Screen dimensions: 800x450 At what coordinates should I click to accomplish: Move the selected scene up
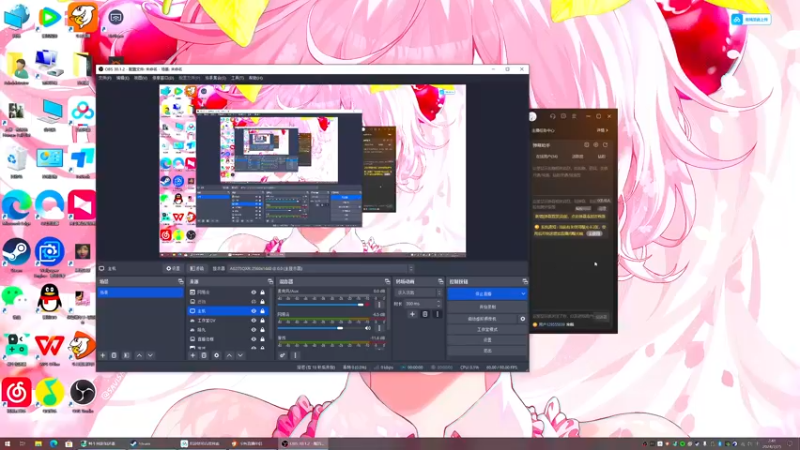tap(139, 355)
